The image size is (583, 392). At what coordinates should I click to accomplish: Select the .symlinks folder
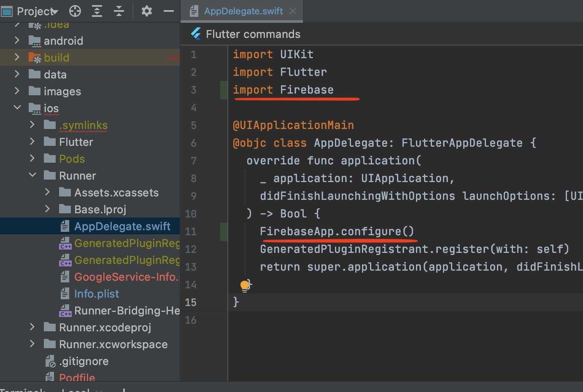[x=83, y=125]
